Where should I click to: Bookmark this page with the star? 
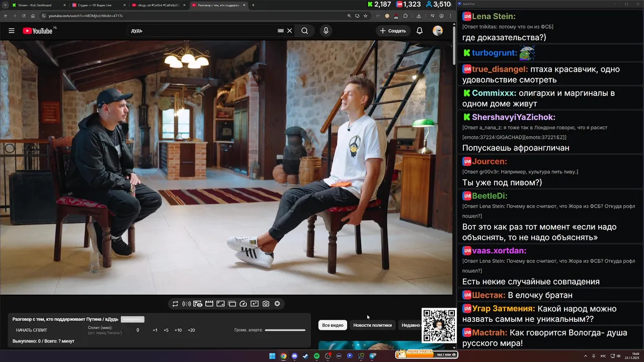pos(365,16)
